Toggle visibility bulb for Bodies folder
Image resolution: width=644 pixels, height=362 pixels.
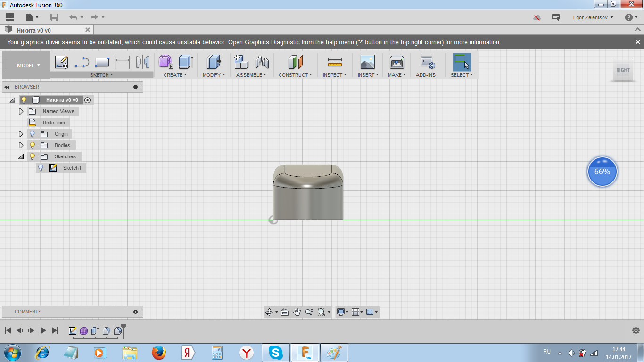(33, 145)
